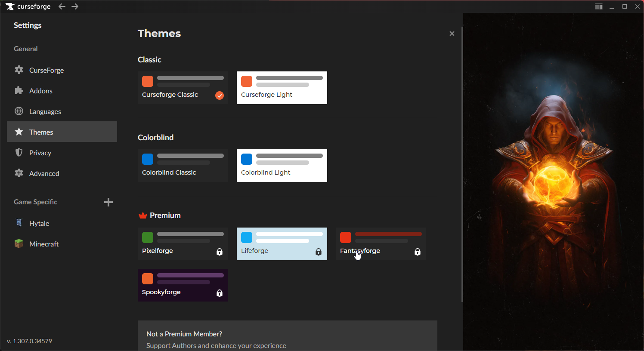
Task: Add a game with the plus icon
Action: (x=108, y=202)
